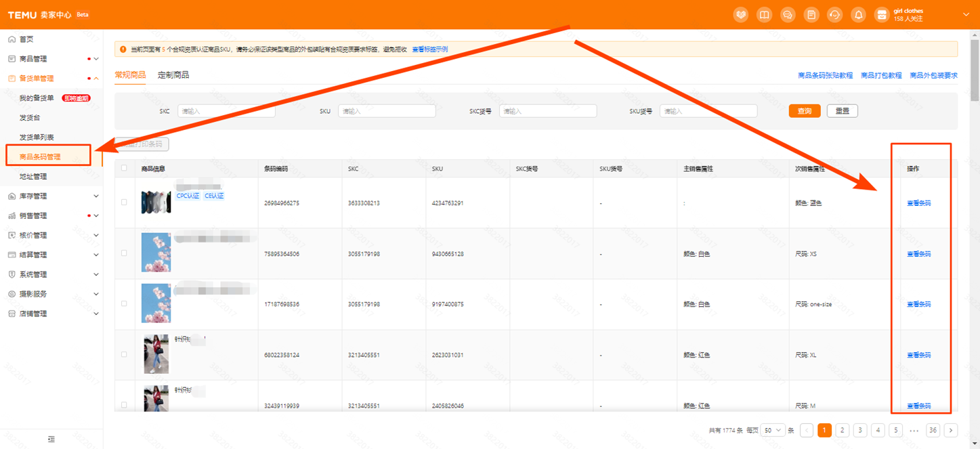The width and height of the screenshot is (980, 449).
Task: Open the 商品打包教程 link
Action: 881,76
